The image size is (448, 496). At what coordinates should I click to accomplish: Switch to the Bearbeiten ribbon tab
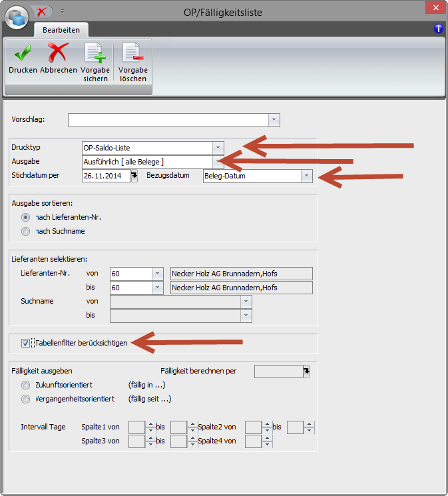[61, 30]
